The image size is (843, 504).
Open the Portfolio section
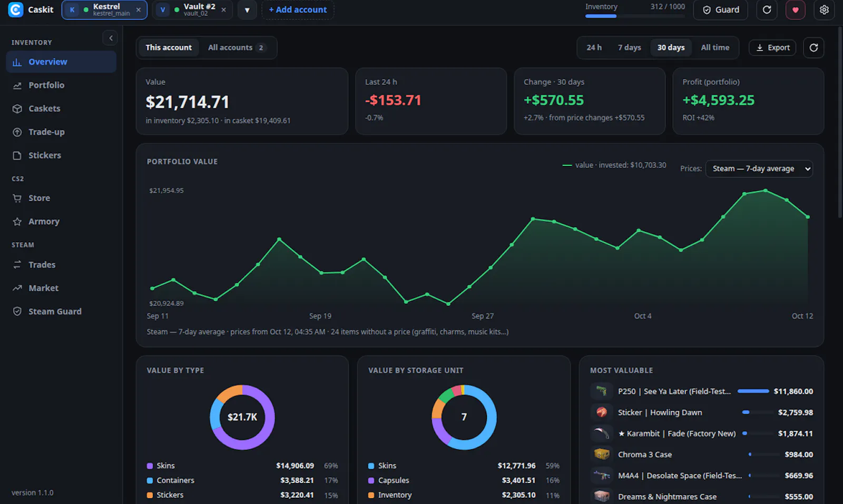coord(61,85)
